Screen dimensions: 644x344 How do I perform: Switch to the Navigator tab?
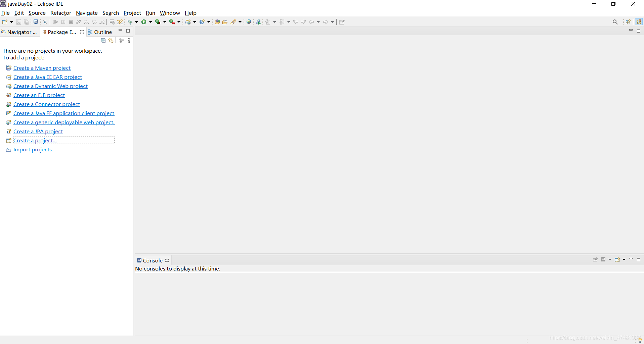click(19, 32)
